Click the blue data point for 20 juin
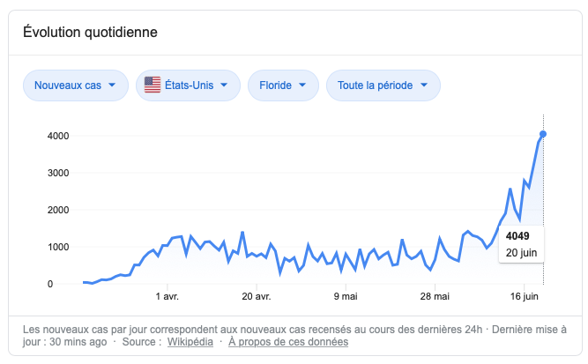 coord(543,134)
